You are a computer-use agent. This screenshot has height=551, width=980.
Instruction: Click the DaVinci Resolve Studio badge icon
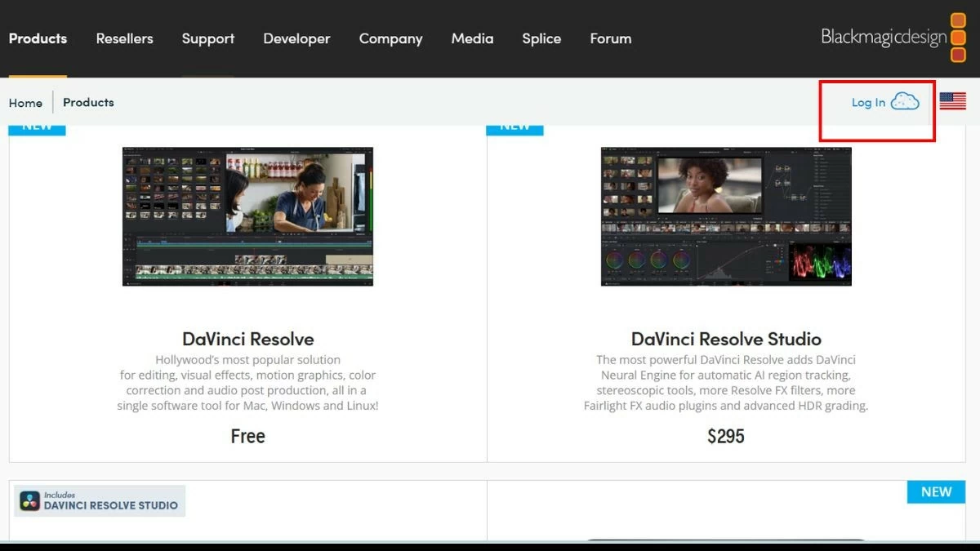click(29, 500)
